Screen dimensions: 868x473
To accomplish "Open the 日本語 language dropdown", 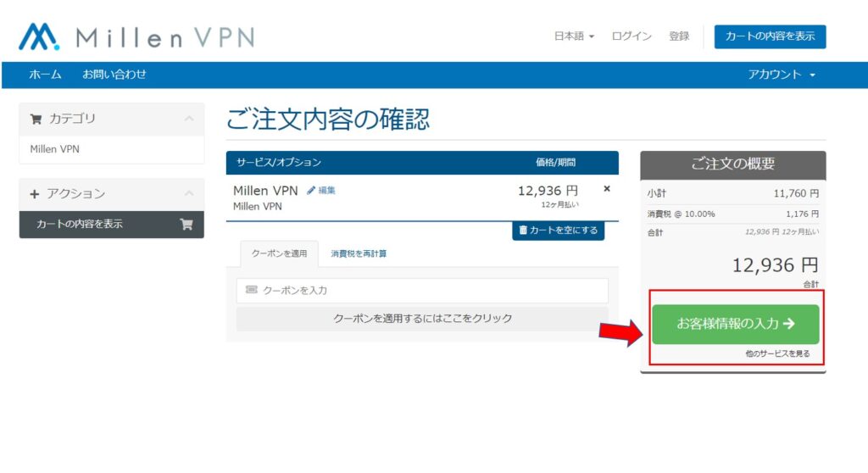I will tap(574, 36).
